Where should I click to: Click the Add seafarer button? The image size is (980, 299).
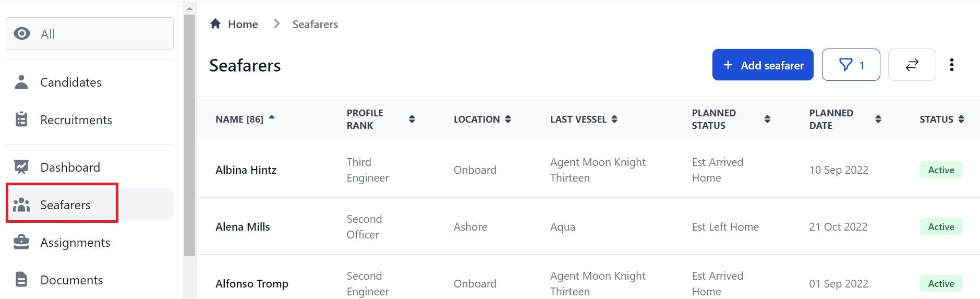(x=763, y=65)
